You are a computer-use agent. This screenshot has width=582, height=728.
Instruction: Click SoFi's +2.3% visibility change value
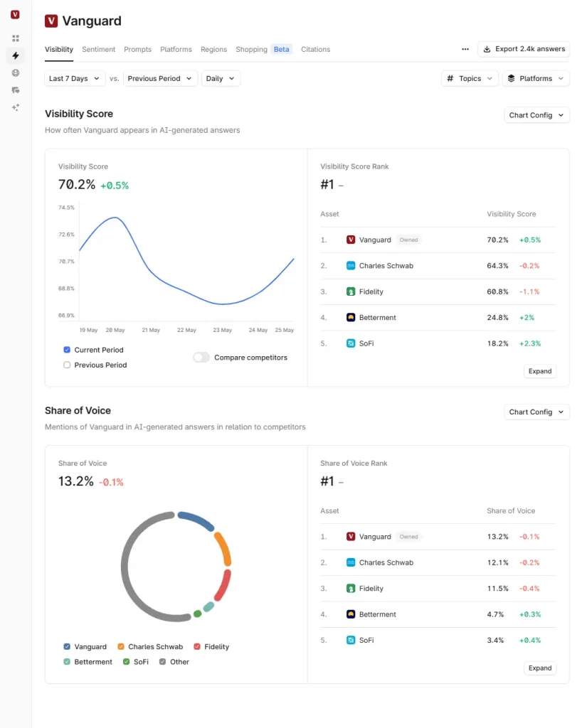(x=530, y=343)
